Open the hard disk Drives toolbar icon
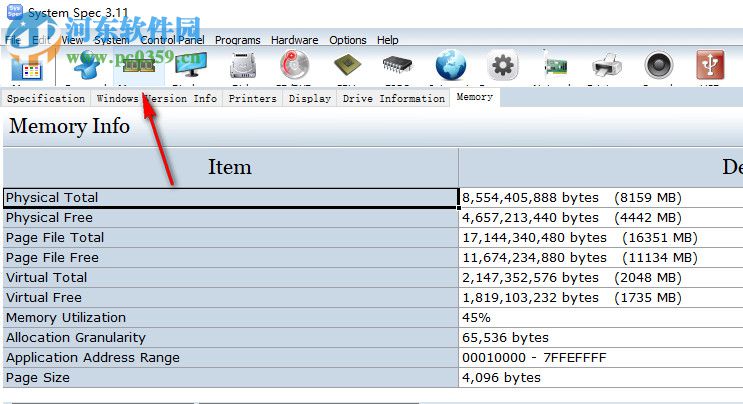The image size is (743, 404). [243, 65]
